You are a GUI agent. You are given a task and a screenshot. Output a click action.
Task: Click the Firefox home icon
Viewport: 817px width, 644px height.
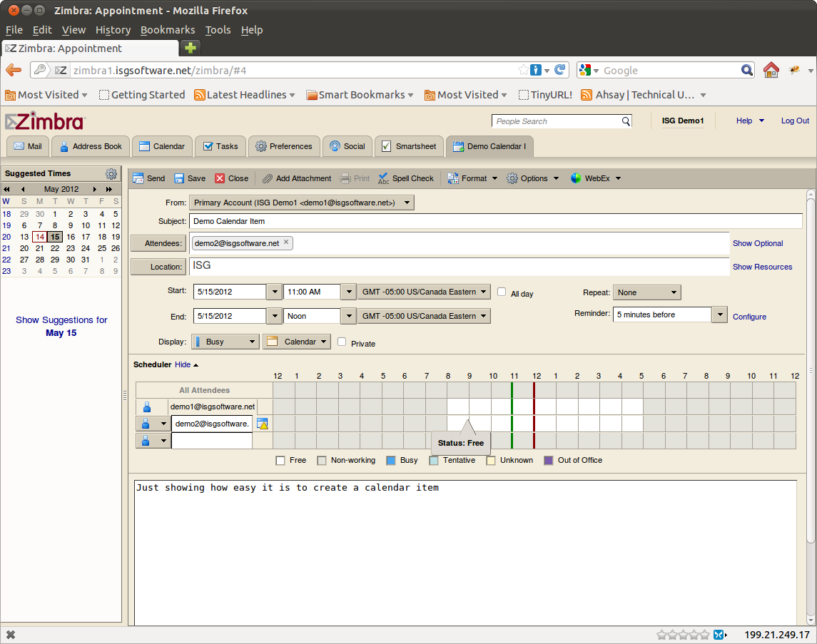click(771, 70)
